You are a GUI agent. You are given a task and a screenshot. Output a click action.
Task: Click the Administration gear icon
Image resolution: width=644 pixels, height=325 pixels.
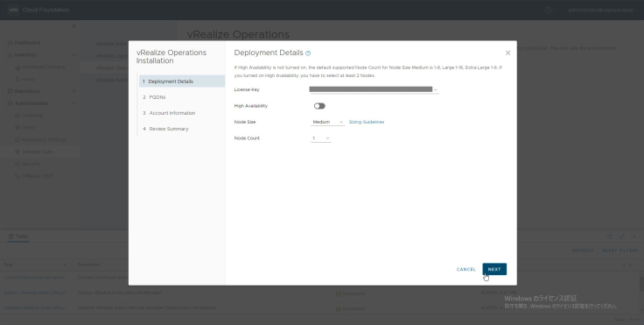coord(10,103)
